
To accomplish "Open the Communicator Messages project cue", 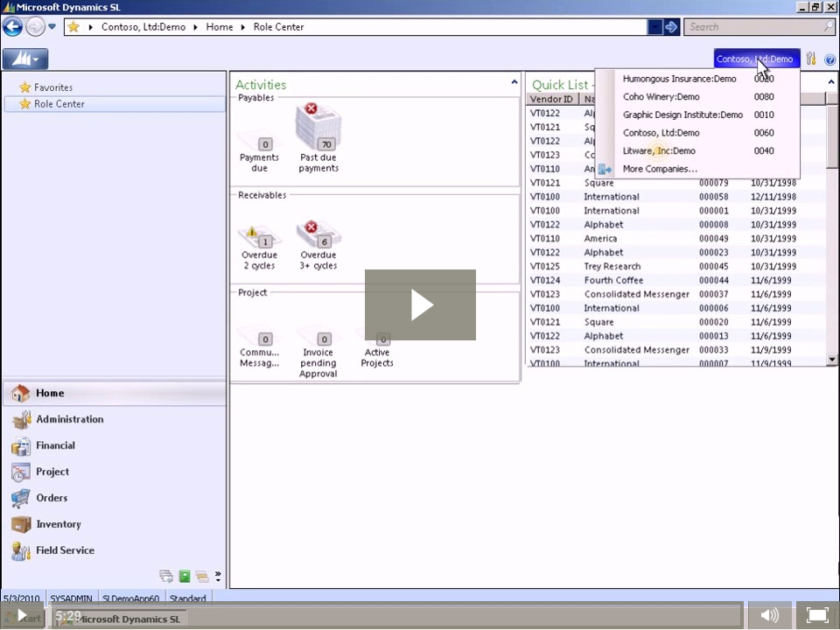I will point(259,346).
